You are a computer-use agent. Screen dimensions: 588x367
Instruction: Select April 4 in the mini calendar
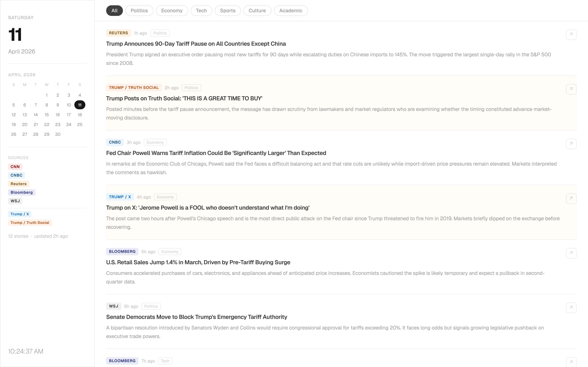pyautogui.click(x=80, y=95)
